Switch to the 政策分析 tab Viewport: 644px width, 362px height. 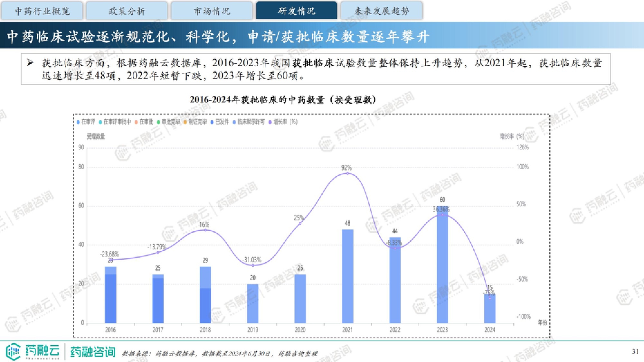point(127,11)
